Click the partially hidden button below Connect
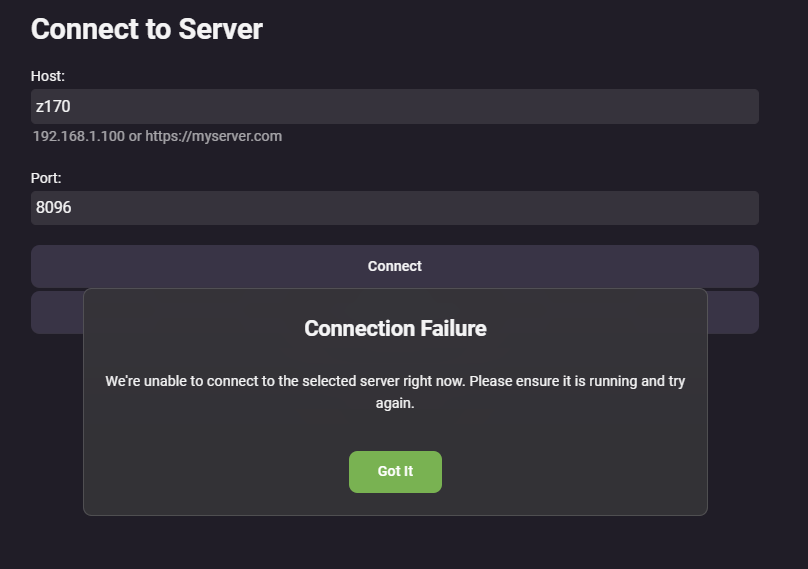 coord(56,312)
